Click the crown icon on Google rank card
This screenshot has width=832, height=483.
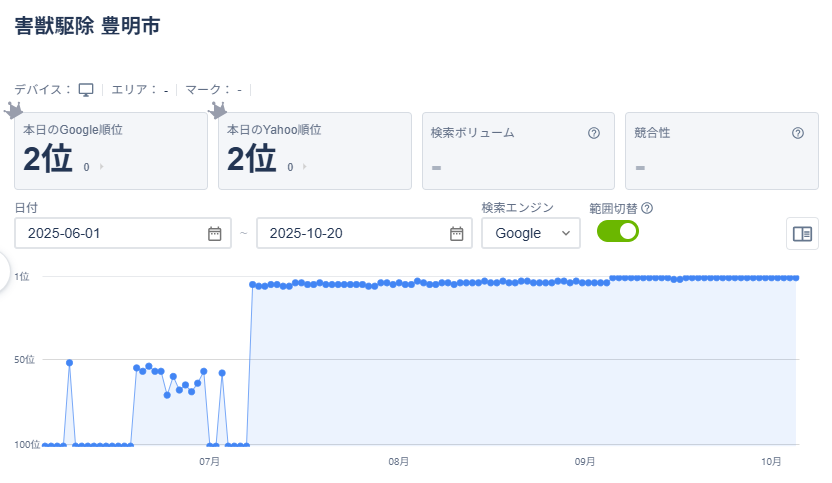(x=15, y=109)
